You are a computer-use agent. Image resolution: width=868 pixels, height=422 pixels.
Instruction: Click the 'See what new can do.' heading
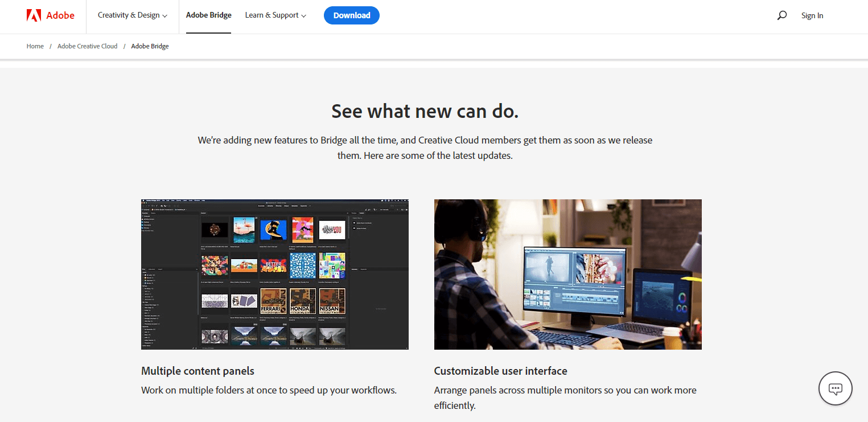(x=425, y=112)
